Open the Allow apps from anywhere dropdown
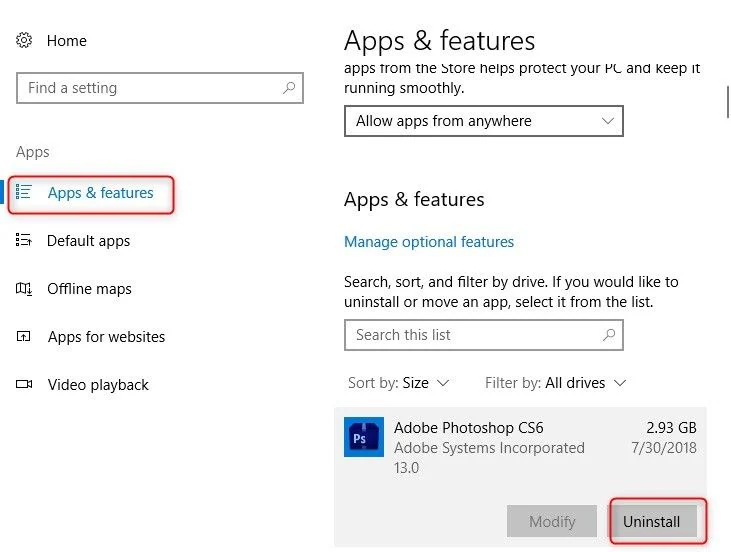This screenshot has width=731, height=552. pyautogui.click(x=483, y=121)
